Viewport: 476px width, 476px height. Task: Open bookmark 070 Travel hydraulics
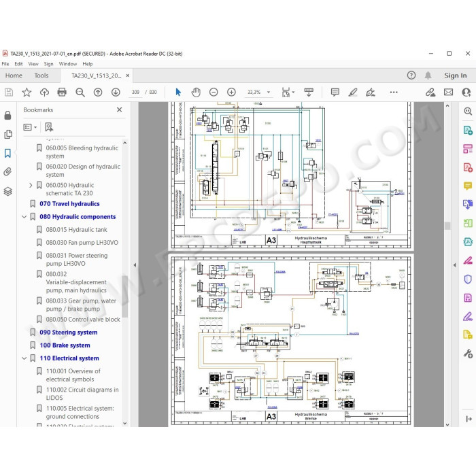[x=69, y=204]
